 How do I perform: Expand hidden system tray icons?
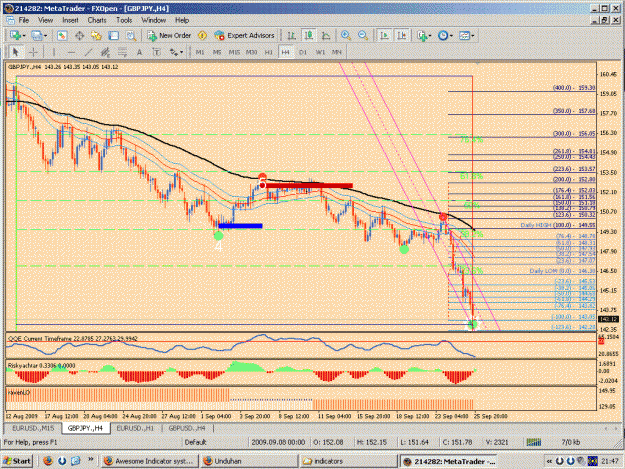click(549, 461)
